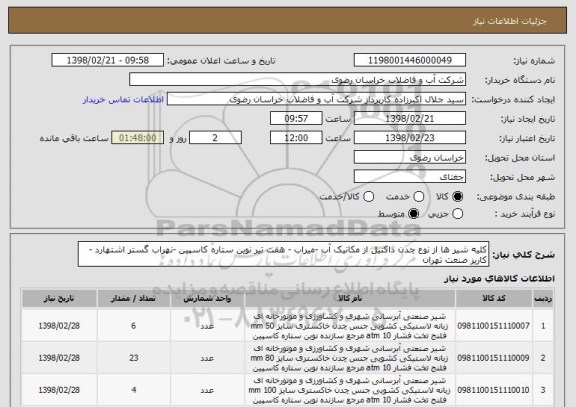Click validity date field 1398/02/23

pos(410,138)
